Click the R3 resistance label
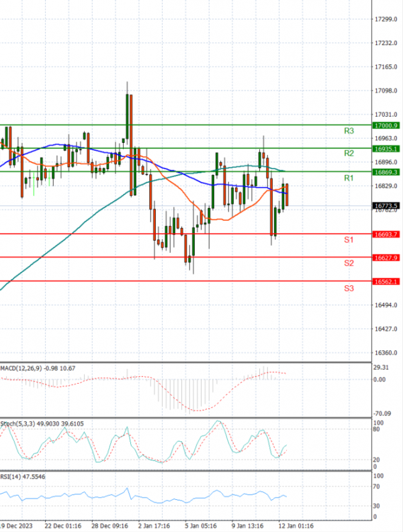403x532 pixels. 349,131
